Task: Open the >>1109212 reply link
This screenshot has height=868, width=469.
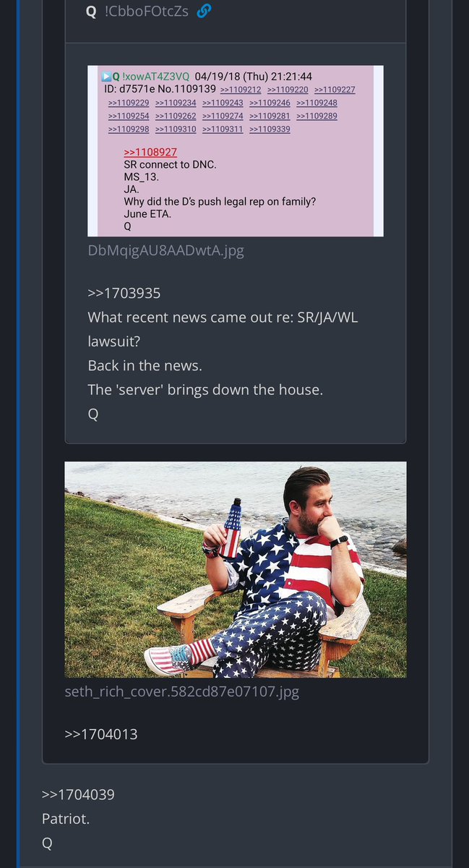Action: pos(241,90)
